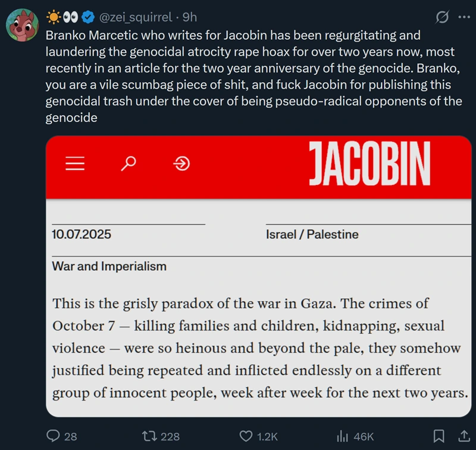Open the zei_squirrel profile avatar
Viewport: 476px width, 450px height.
23,25
